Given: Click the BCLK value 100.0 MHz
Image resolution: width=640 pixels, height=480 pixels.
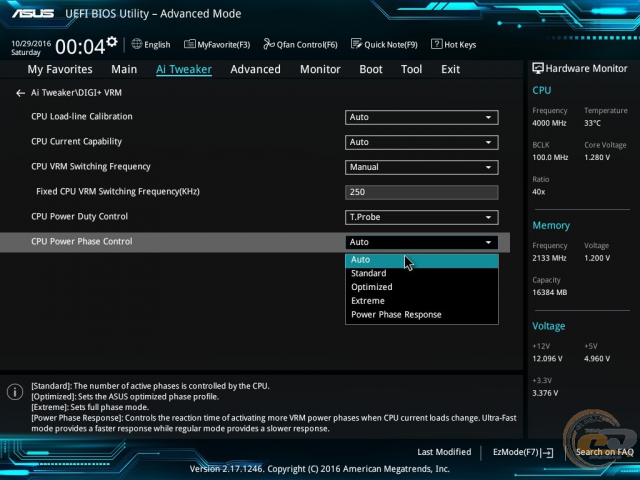Looking at the screenshot, I should 550,158.
